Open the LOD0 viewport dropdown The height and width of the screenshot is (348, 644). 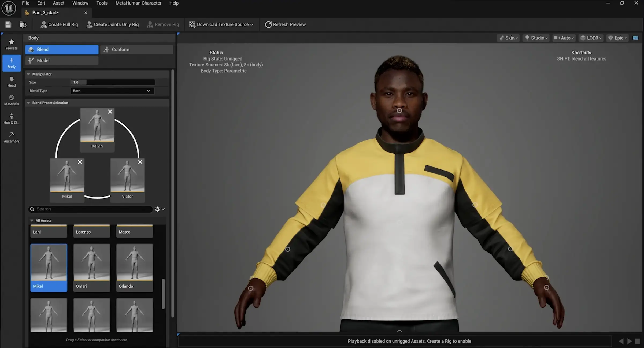pos(591,38)
